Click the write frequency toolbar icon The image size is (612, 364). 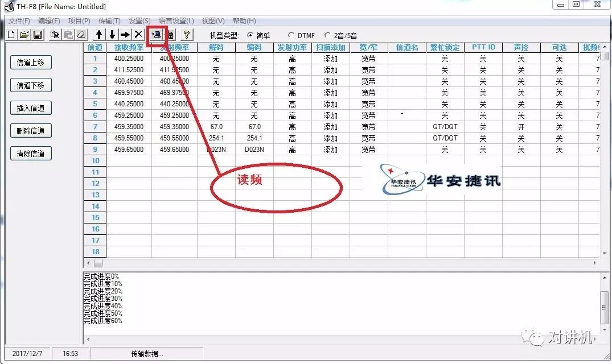170,34
